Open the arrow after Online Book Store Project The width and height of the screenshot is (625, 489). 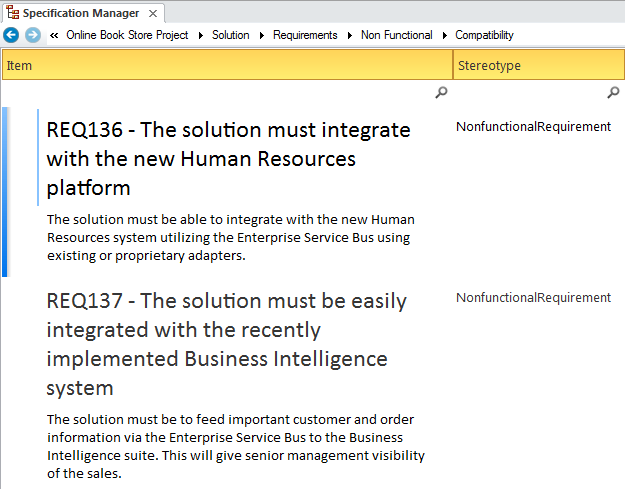pyautogui.click(x=200, y=35)
